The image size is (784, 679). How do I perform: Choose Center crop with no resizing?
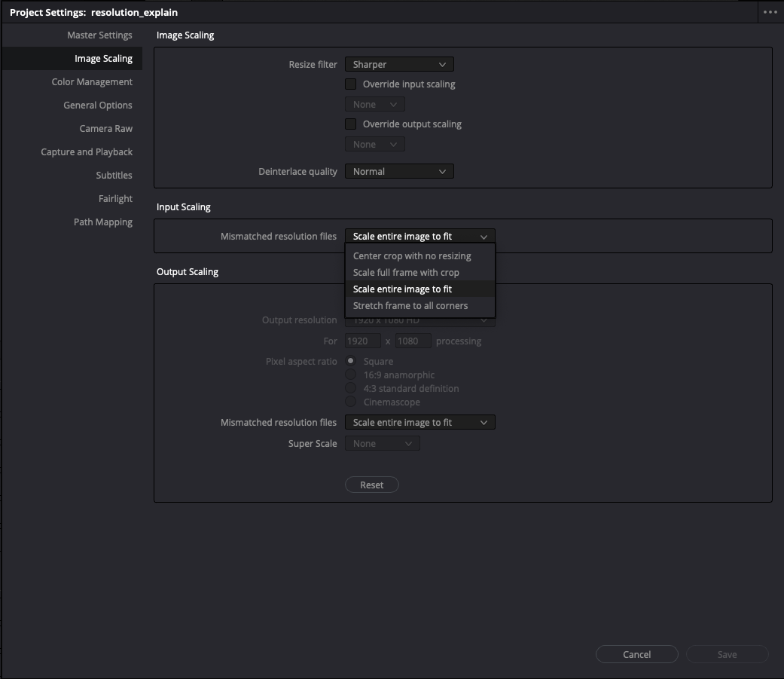point(412,256)
